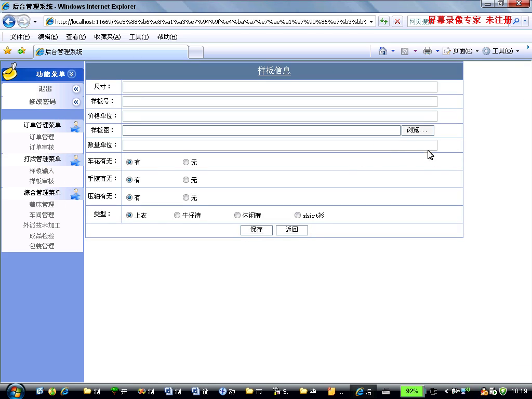
Task: Click the Stop loading X icon
Action: point(397,22)
